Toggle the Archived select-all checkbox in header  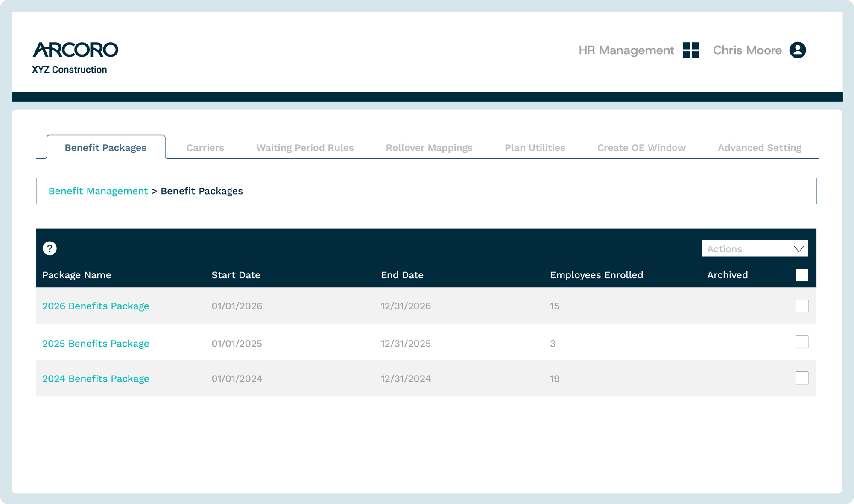coord(802,275)
